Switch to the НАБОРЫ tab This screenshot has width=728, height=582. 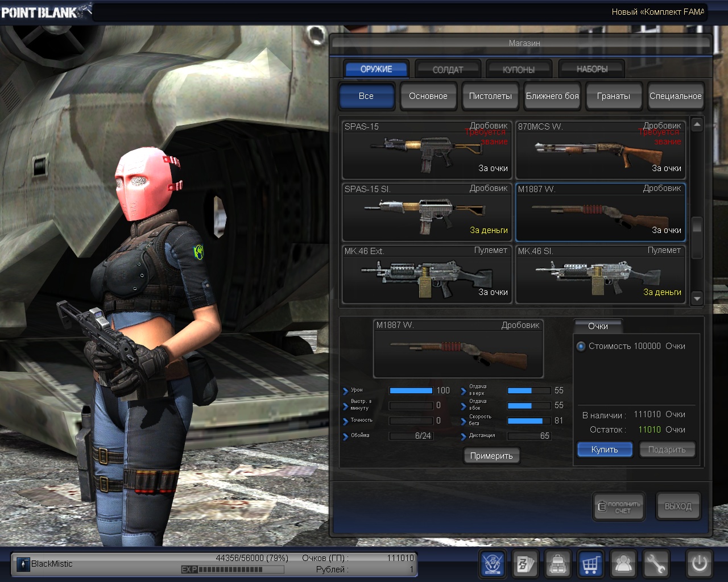tap(591, 69)
